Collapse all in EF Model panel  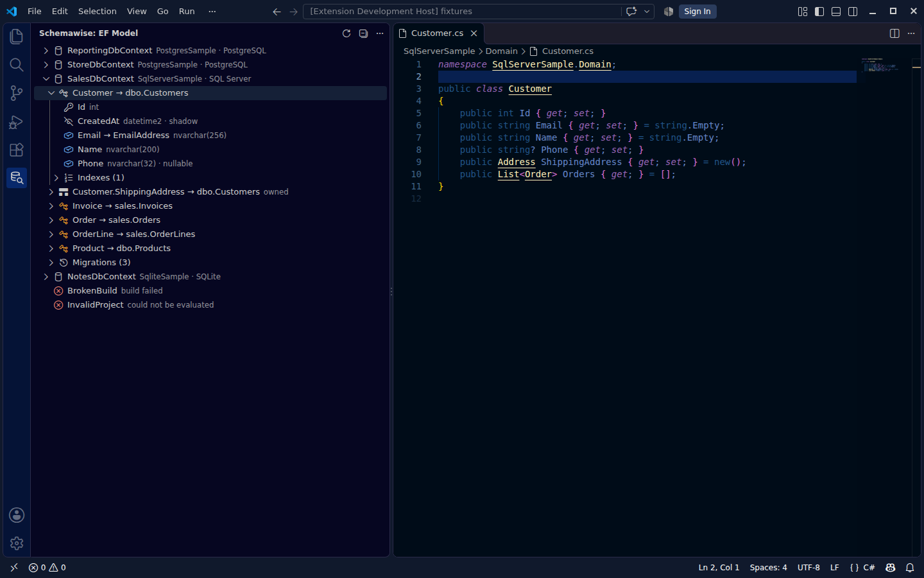pos(363,33)
